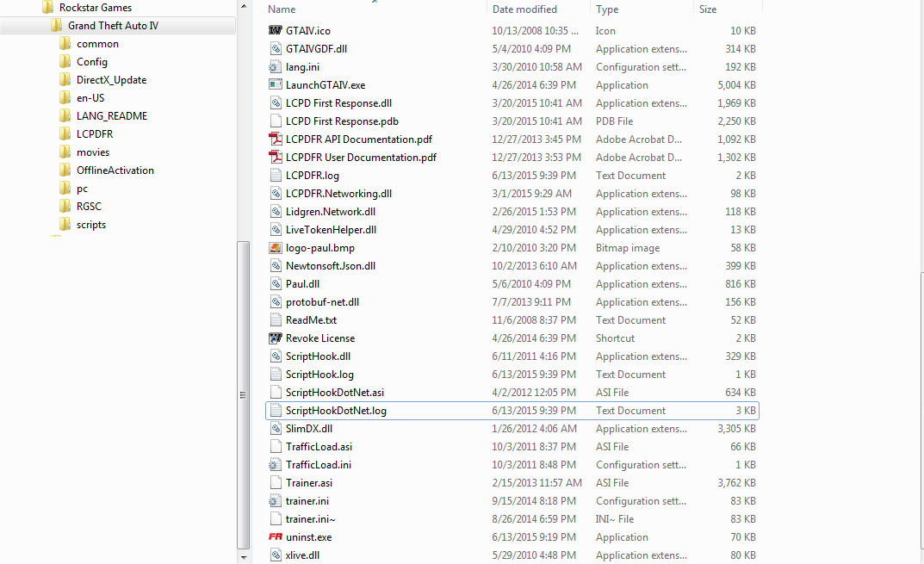Image resolution: width=924 pixels, height=564 pixels.
Task: Open the DirectX_Update folder in tree
Action: point(111,80)
